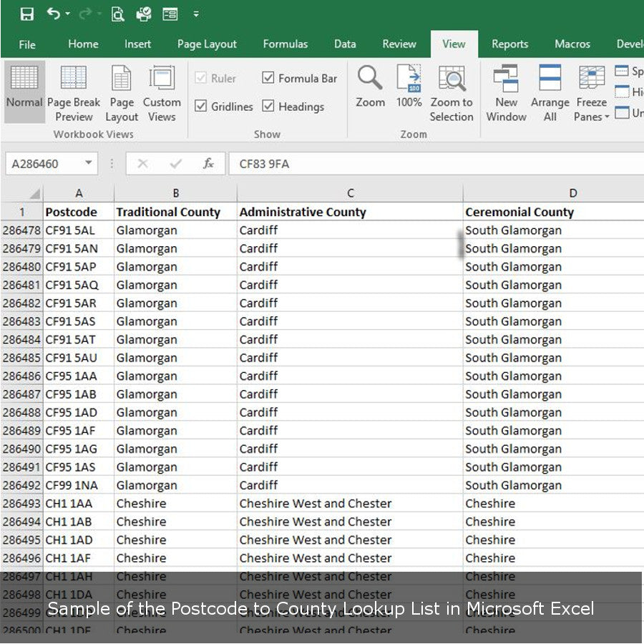Open Custom Views
The width and height of the screenshot is (644, 644).
point(162,94)
